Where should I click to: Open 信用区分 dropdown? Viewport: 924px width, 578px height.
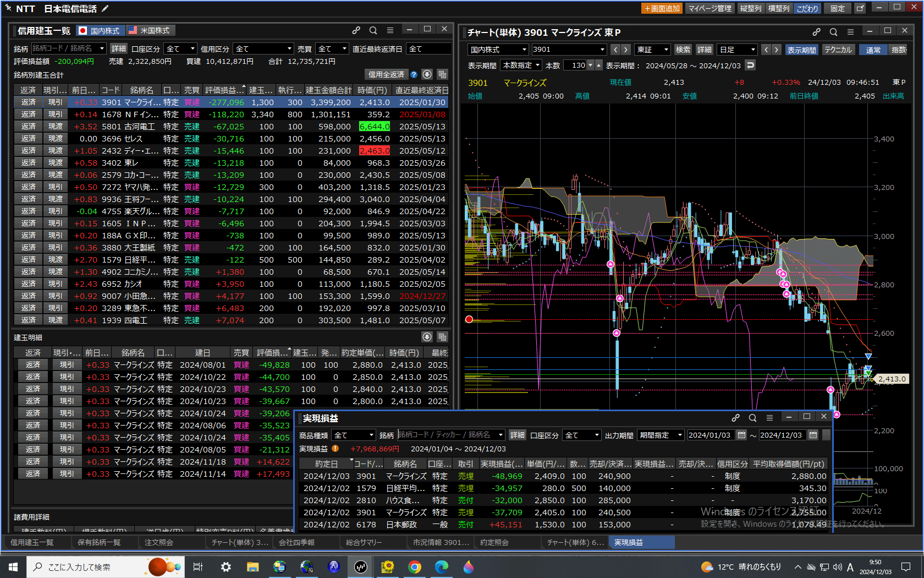[264, 48]
